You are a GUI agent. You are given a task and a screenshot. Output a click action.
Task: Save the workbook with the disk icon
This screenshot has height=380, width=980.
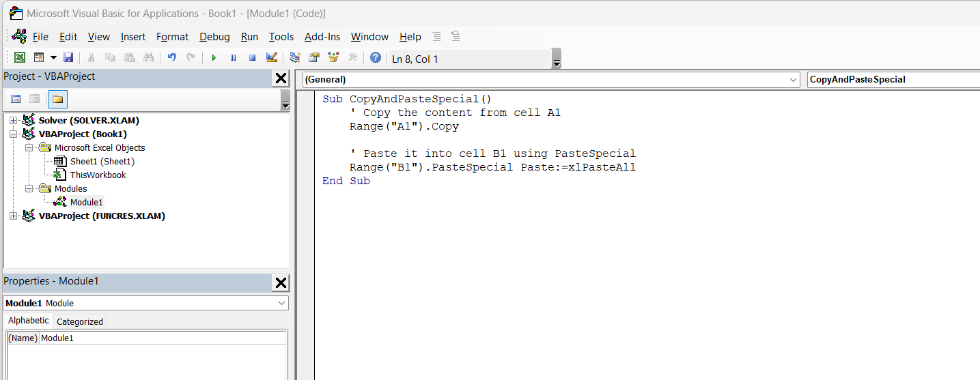pos(68,58)
